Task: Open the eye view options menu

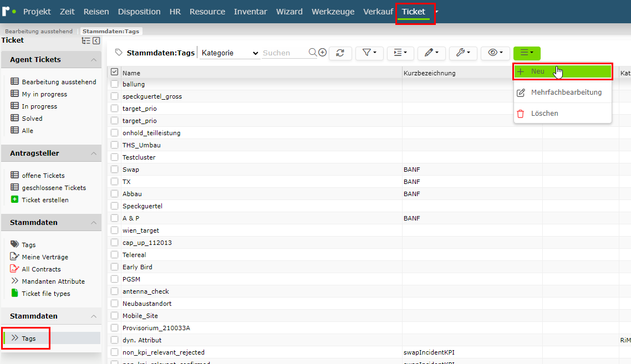Action: pyautogui.click(x=495, y=53)
